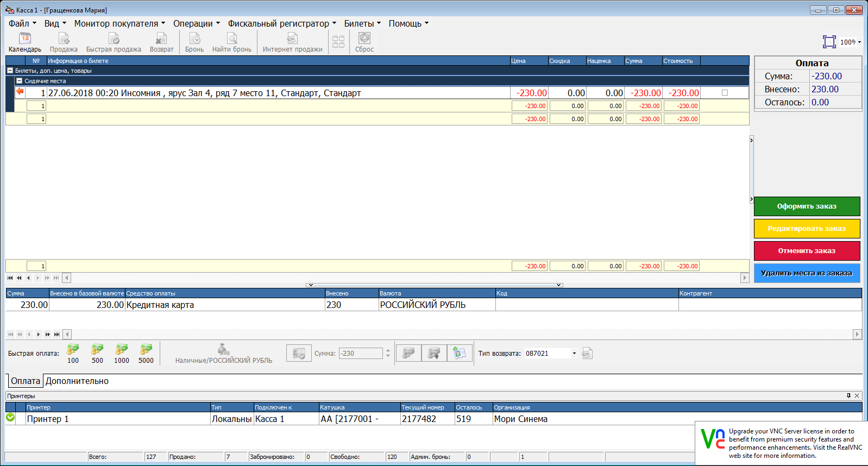Increase the Сумма spinner value

(388, 350)
